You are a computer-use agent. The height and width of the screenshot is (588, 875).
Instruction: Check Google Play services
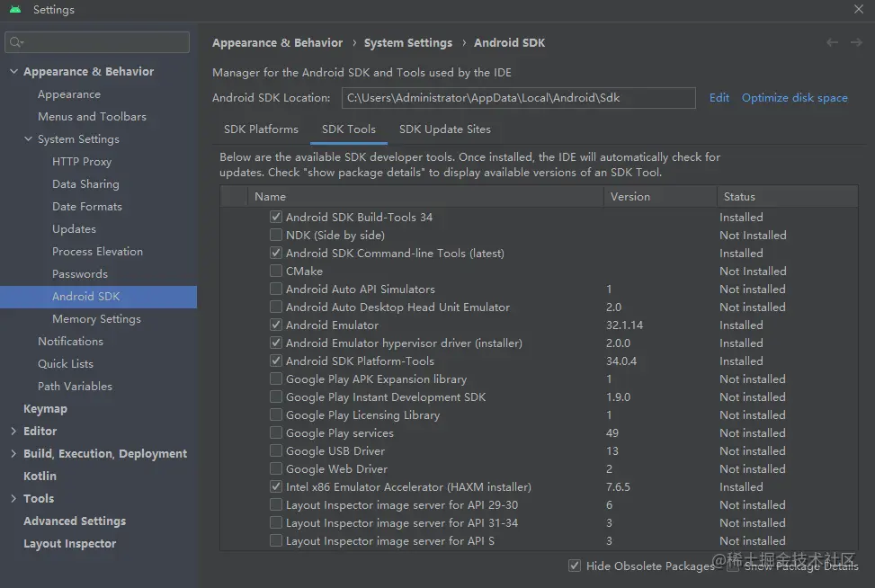tap(276, 432)
